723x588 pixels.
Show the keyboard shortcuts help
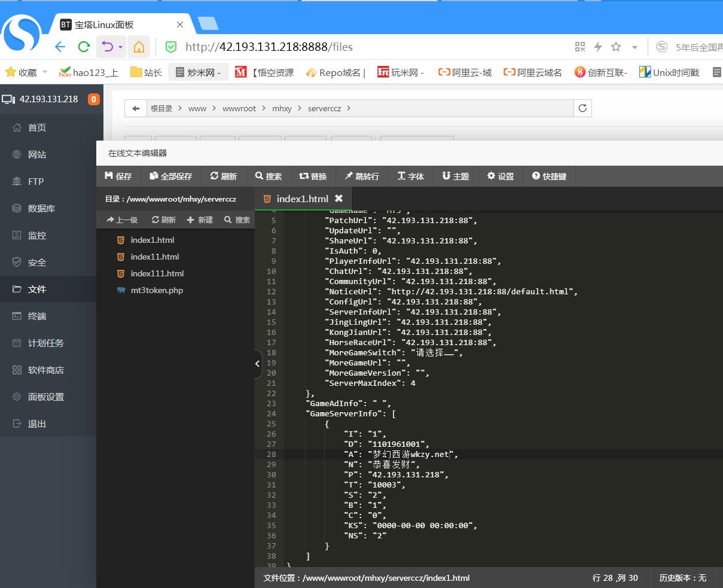coord(549,176)
